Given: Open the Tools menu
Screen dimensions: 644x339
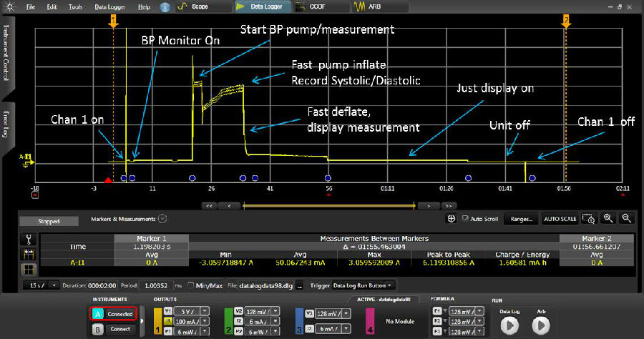Looking at the screenshot, I should tap(75, 7).
